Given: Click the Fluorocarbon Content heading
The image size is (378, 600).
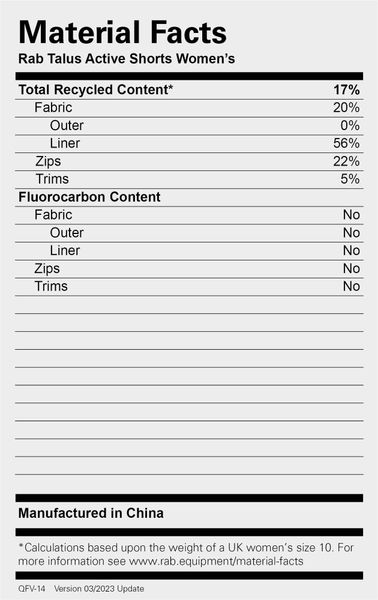Looking at the screenshot, I should (x=89, y=197).
